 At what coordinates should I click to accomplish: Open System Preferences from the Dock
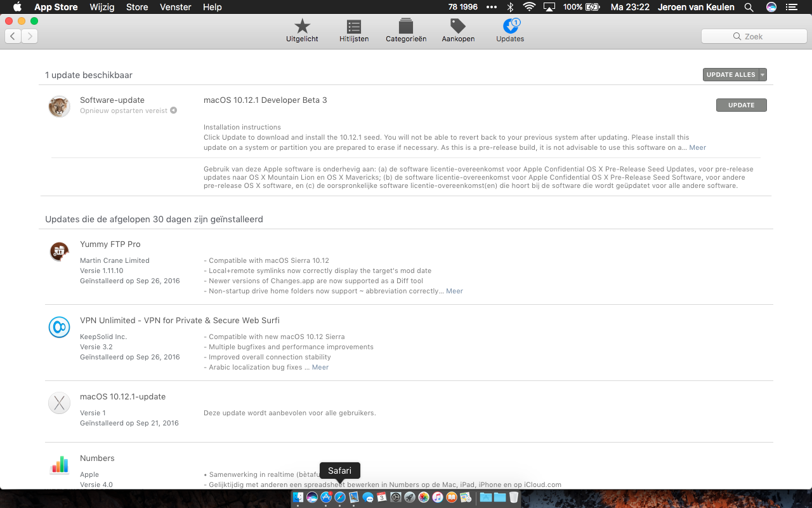[396, 497]
